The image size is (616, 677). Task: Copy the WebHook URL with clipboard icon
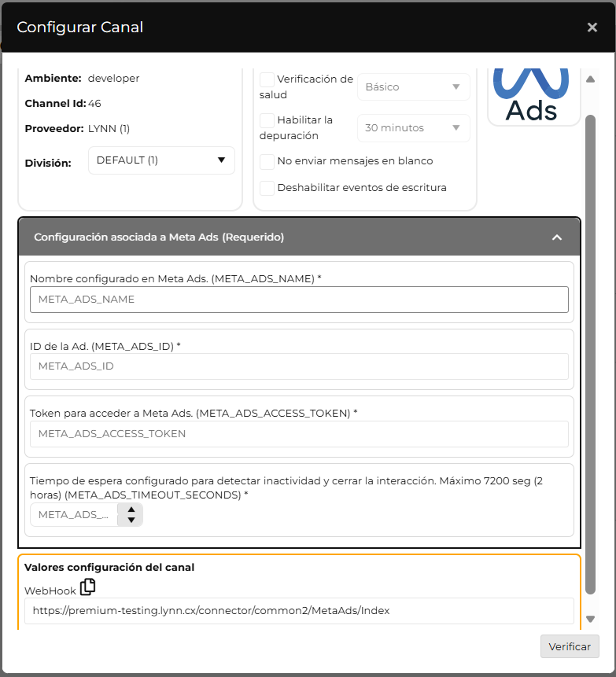pyautogui.click(x=87, y=587)
